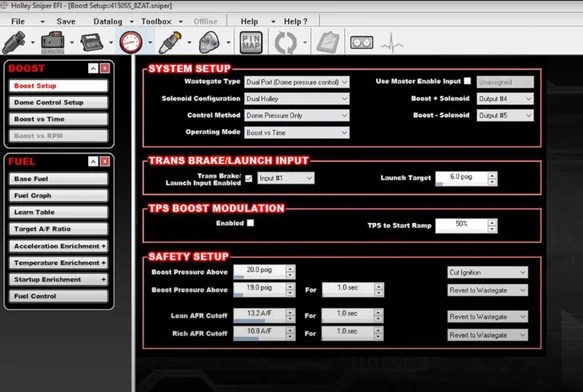Open Lean AFR Cutoff action dropdown
The width and height of the screenshot is (583, 392).
coord(487,317)
